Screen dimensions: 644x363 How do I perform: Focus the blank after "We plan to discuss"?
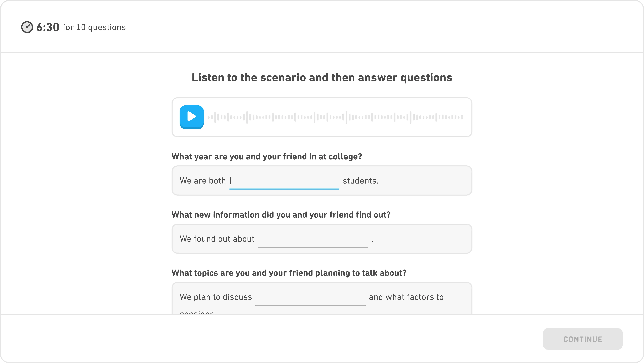point(310,297)
